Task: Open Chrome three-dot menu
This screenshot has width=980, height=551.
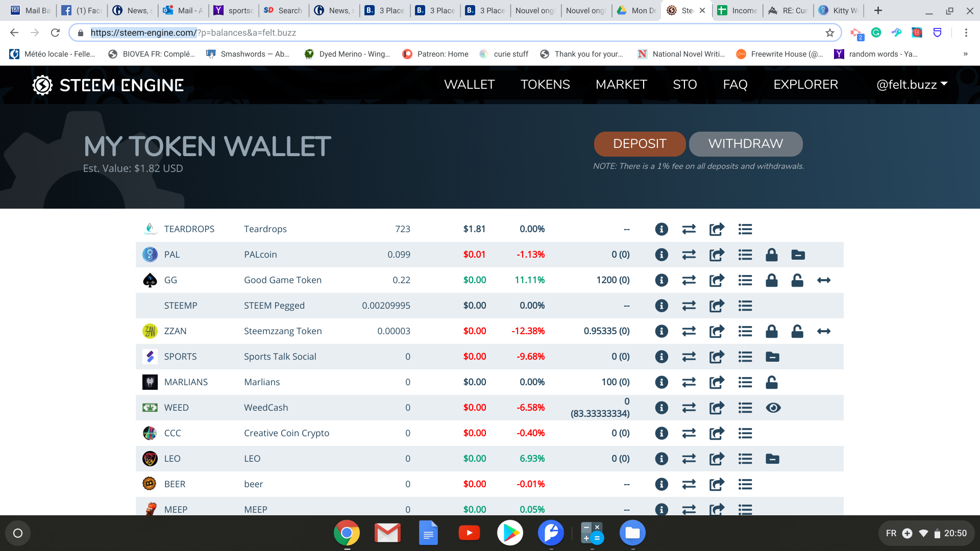Action: (966, 33)
